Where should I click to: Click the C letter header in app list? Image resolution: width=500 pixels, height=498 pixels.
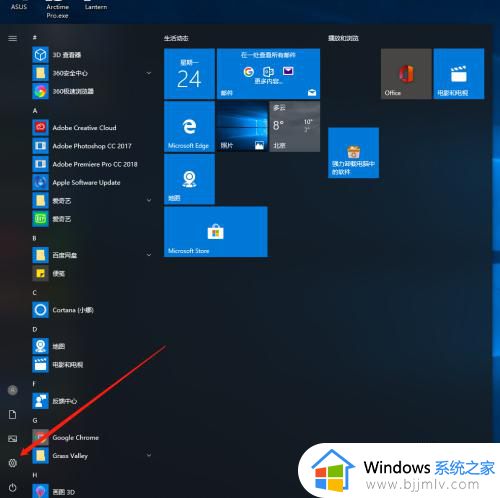click(x=35, y=293)
